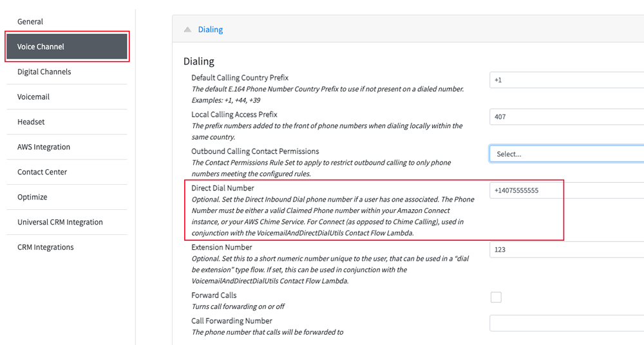Select the Voice Channel menu item

(x=67, y=46)
